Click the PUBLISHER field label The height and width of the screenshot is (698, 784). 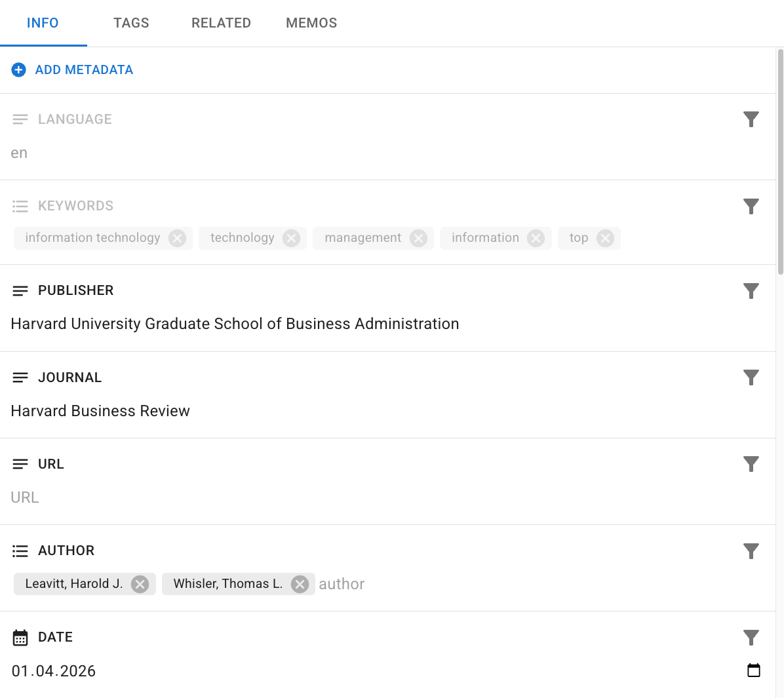(76, 290)
